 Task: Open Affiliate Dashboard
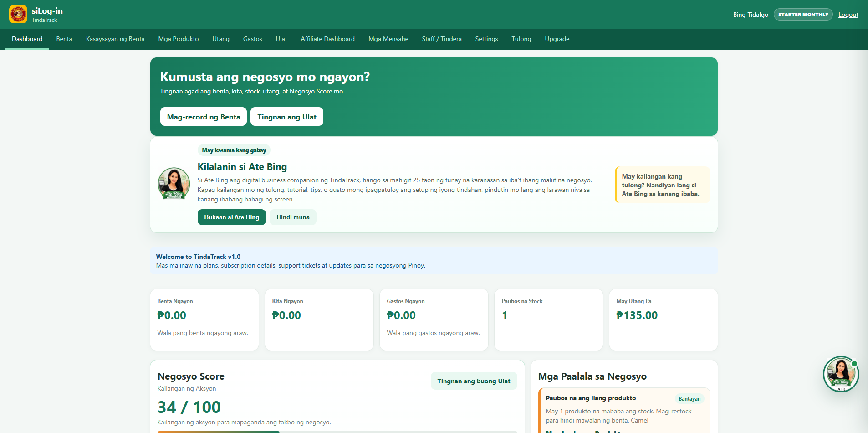click(328, 39)
